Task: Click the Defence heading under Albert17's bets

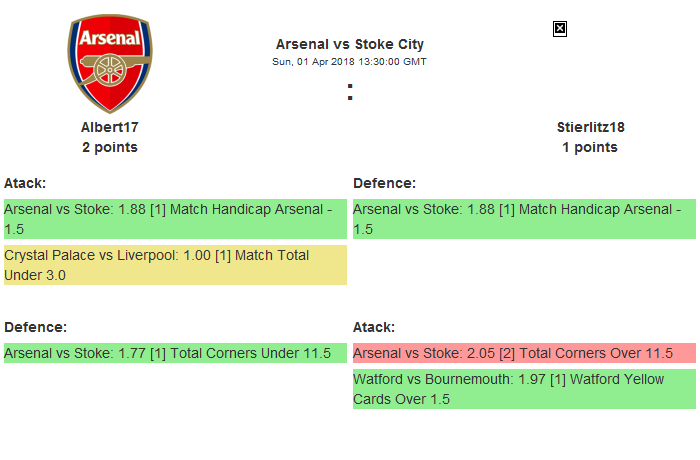Action: [x=35, y=327]
